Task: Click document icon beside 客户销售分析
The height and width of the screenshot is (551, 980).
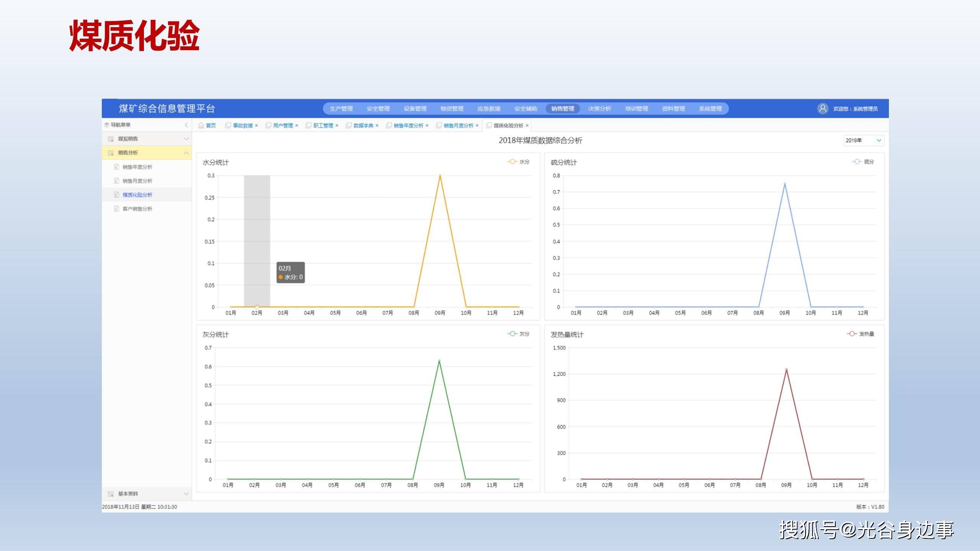Action: [116, 209]
